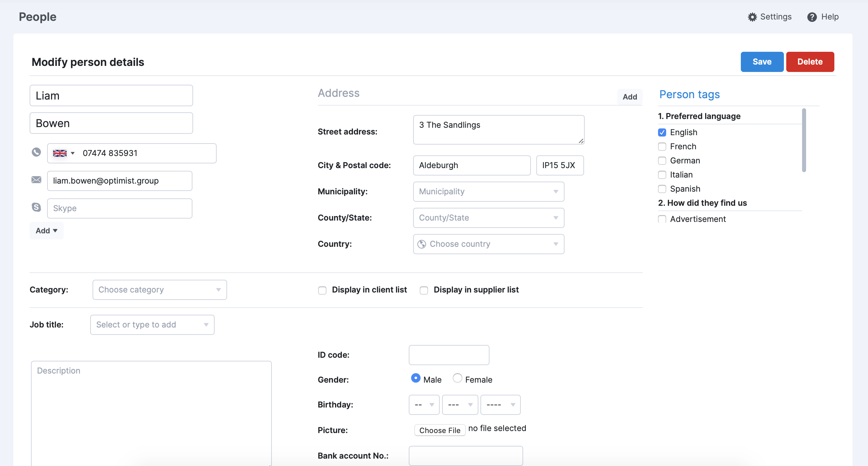Click the UK flag country code selector
The height and width of the screenshot is (466, 868).
(x=64, y=153)
